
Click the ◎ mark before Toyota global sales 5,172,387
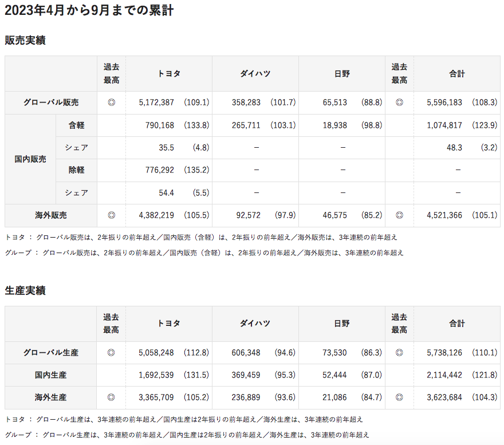(111, 103)
